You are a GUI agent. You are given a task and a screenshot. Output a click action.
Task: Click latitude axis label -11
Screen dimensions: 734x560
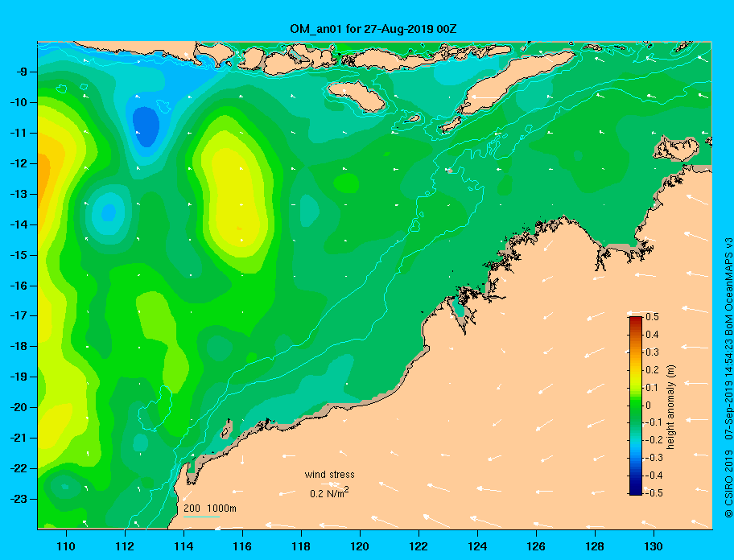click(x=19, y=133)
